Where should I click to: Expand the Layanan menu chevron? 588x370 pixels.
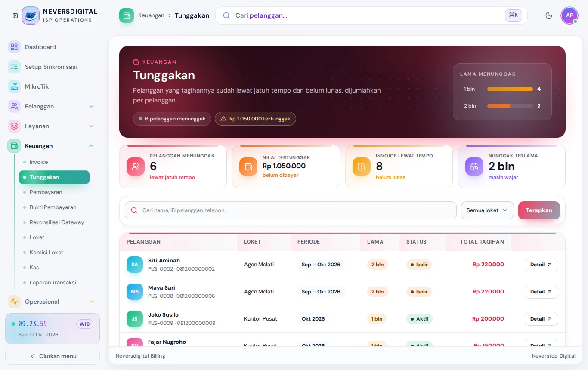point(91,126)
